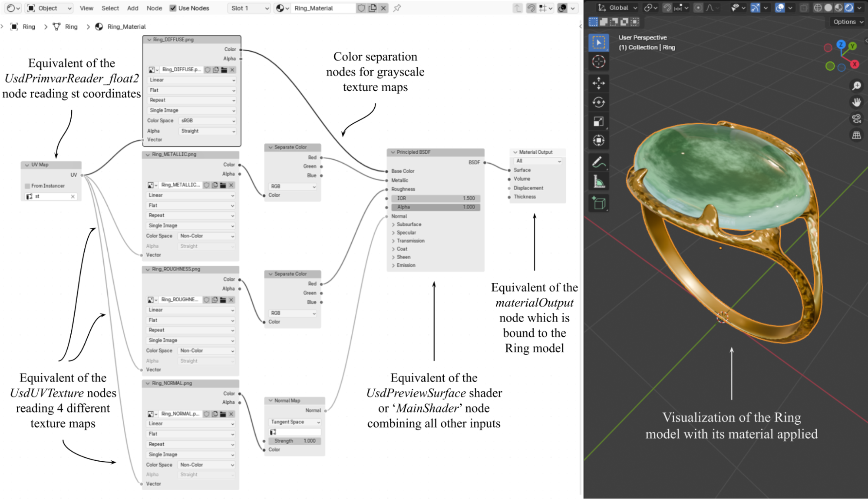The image size is (868, 499).
Task: Switch viewport to Rendered shading mode
Action: (x=848, y=7)
